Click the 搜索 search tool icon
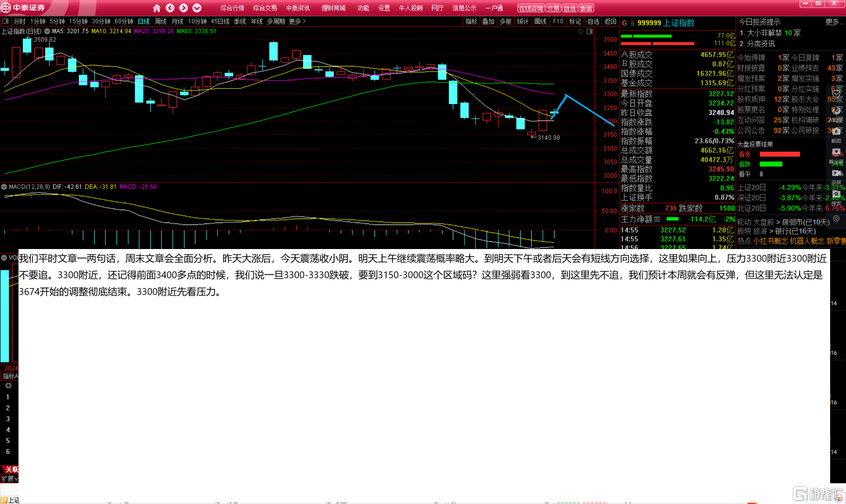846x504 pixels. pos(836,194)
